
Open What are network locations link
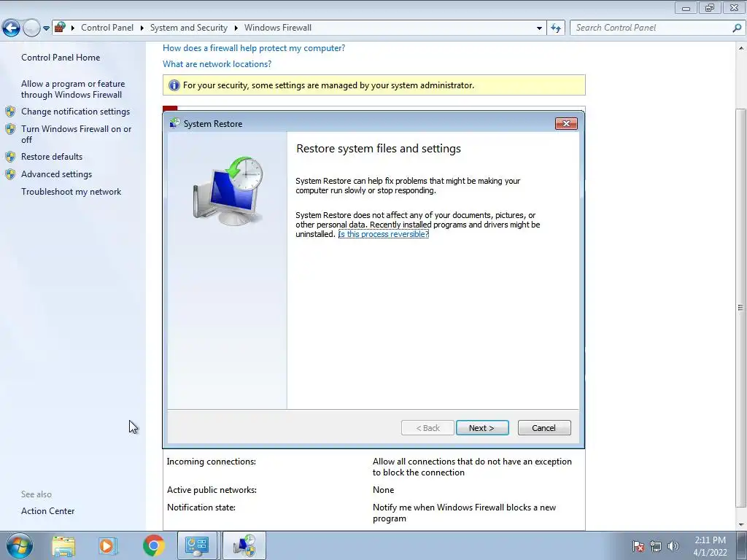pos(217,64)
